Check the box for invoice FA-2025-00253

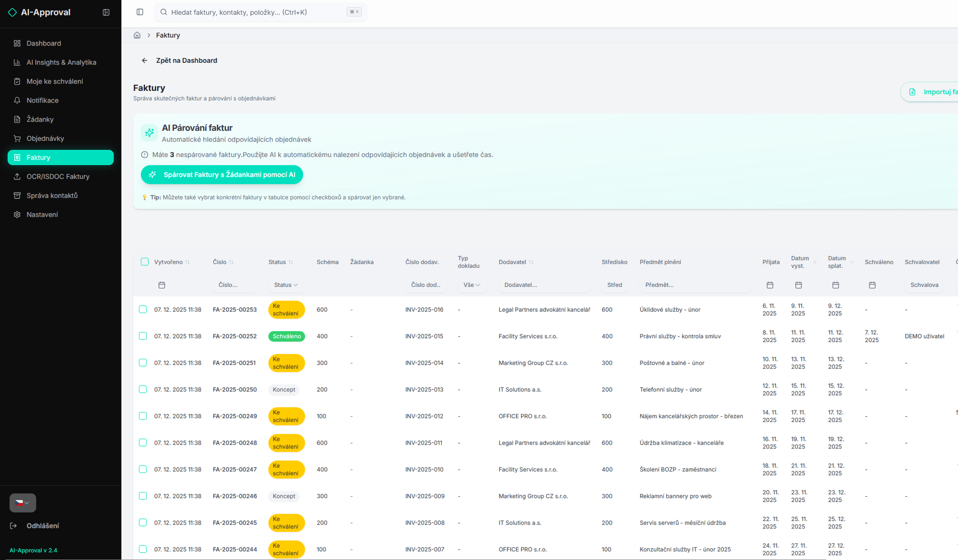(x=143, y=309)
